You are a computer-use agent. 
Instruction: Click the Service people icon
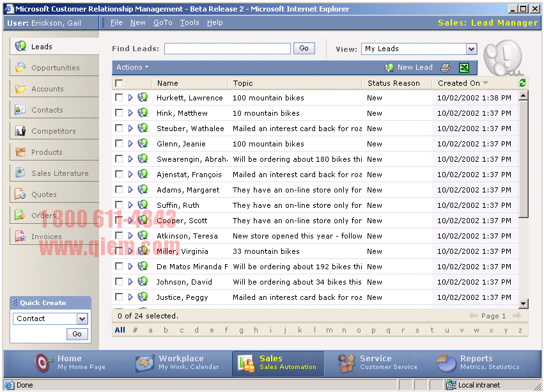pos(346,363)
